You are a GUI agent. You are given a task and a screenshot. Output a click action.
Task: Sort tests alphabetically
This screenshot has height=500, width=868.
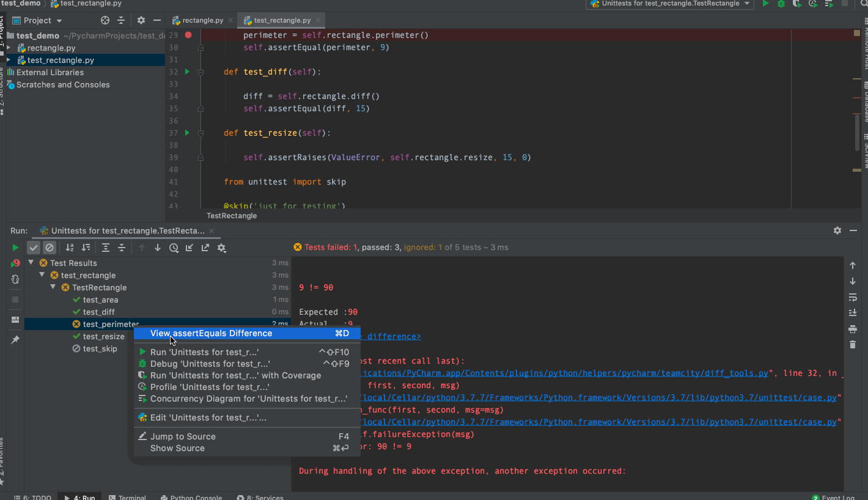click(x=70, y=248)
